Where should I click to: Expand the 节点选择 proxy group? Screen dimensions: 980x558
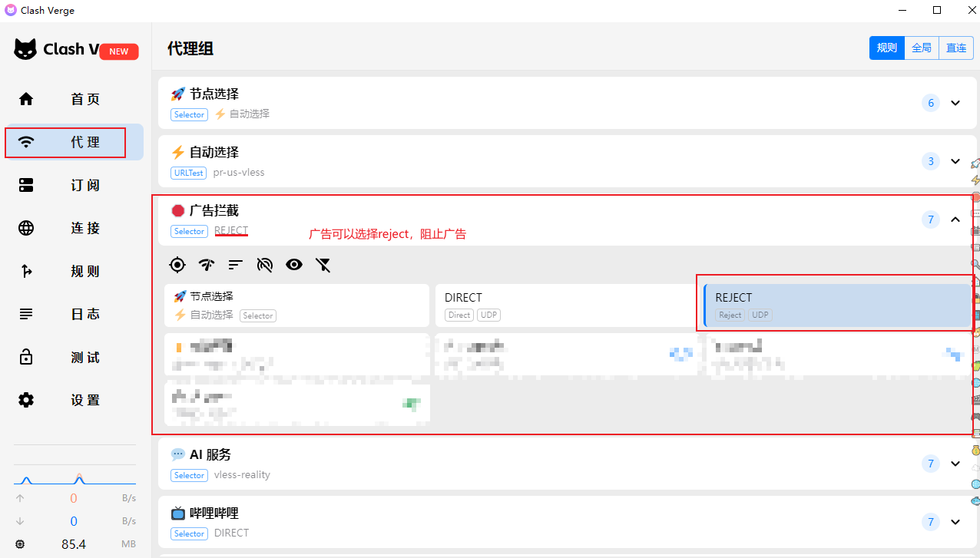coord(955,103)
